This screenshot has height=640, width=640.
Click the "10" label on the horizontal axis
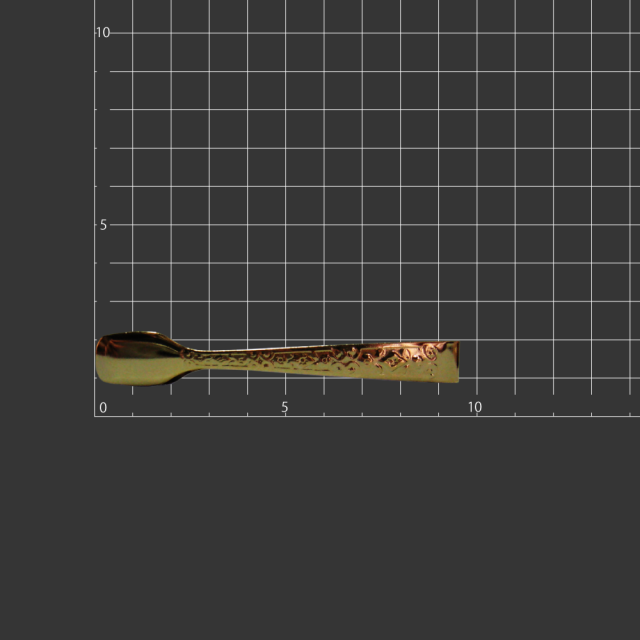(475, 407)
